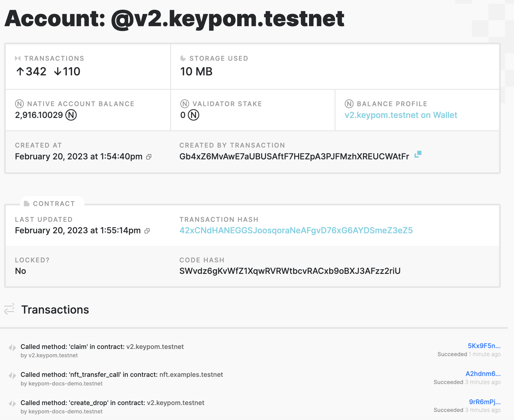Open transaction A2hdnm6... hash link
The height and width of the screenshot is (420, 514).
[x=483, y=374]
